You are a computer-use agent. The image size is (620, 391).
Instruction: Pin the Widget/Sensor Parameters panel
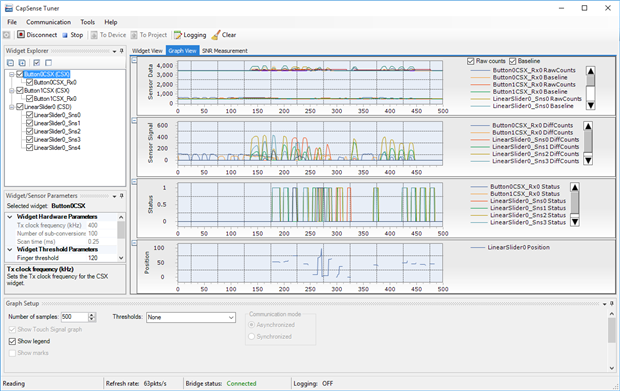pos(121,196)
